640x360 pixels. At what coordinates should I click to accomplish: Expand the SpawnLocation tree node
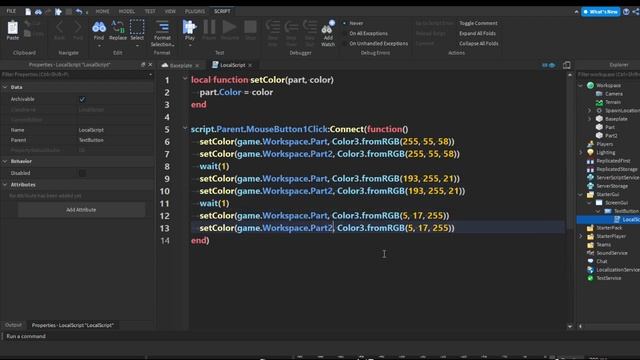(589, 111)
